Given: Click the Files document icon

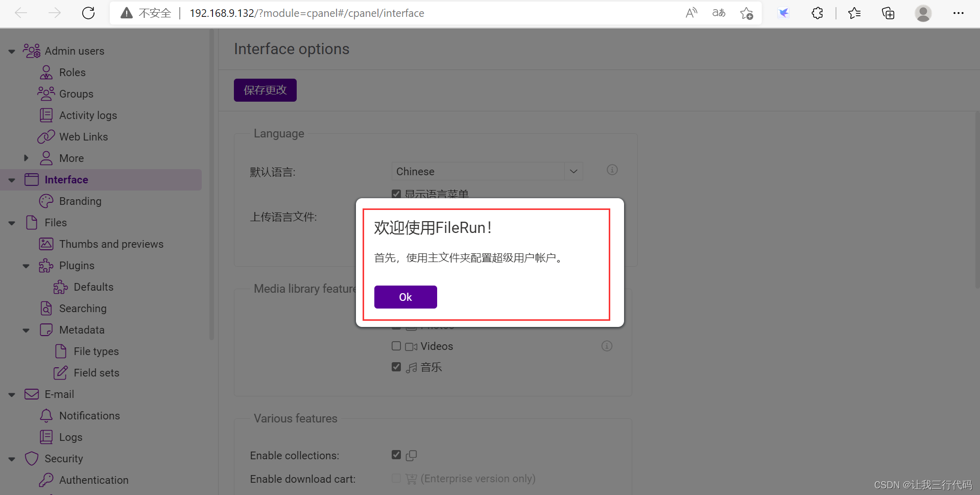Looking at the screenshot, I should (x=32, y=222).
